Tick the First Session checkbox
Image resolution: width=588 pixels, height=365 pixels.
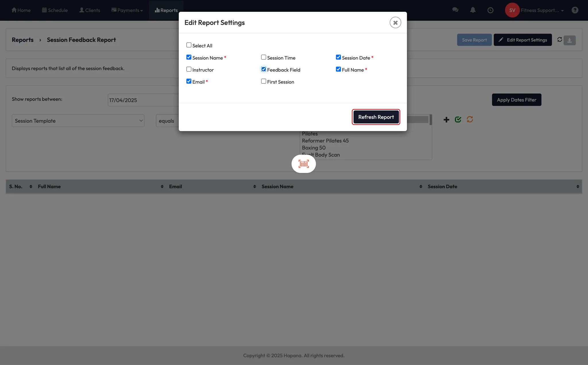pyautogui.click(x=264, y=81)
